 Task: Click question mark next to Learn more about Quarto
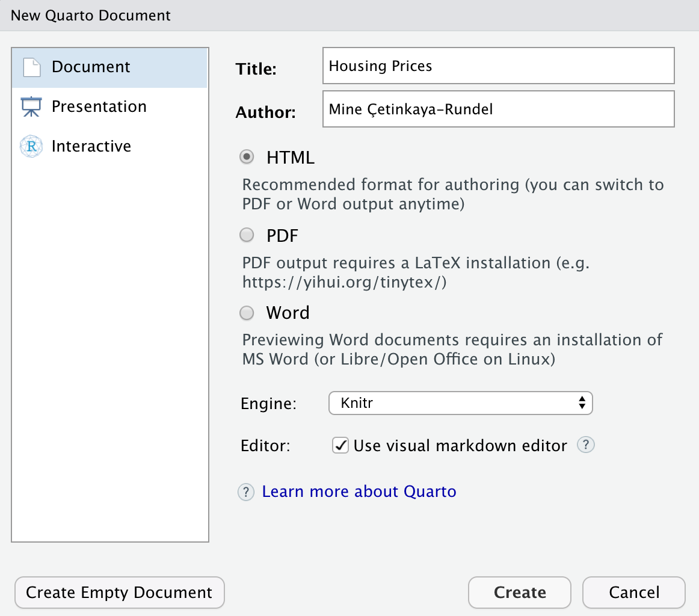[245, 492]
